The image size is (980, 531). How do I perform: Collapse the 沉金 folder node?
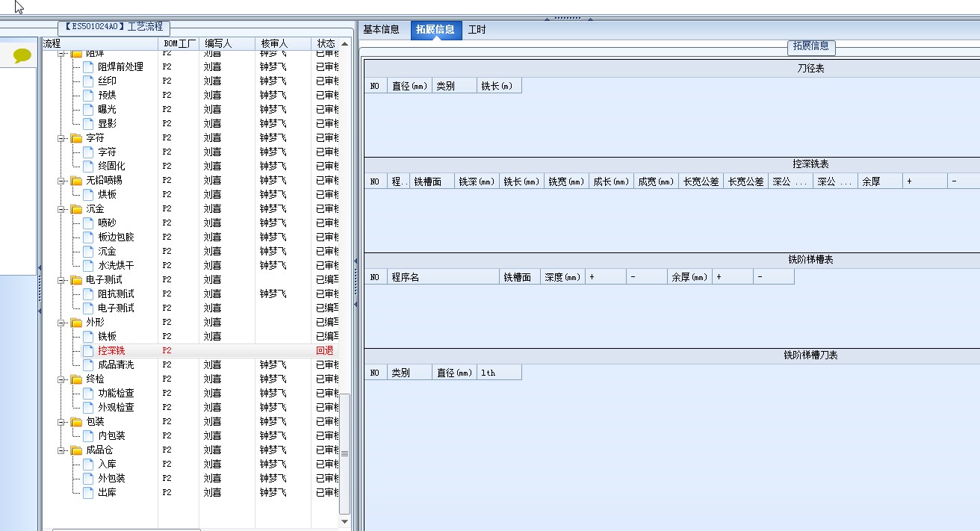pos(61,208)
